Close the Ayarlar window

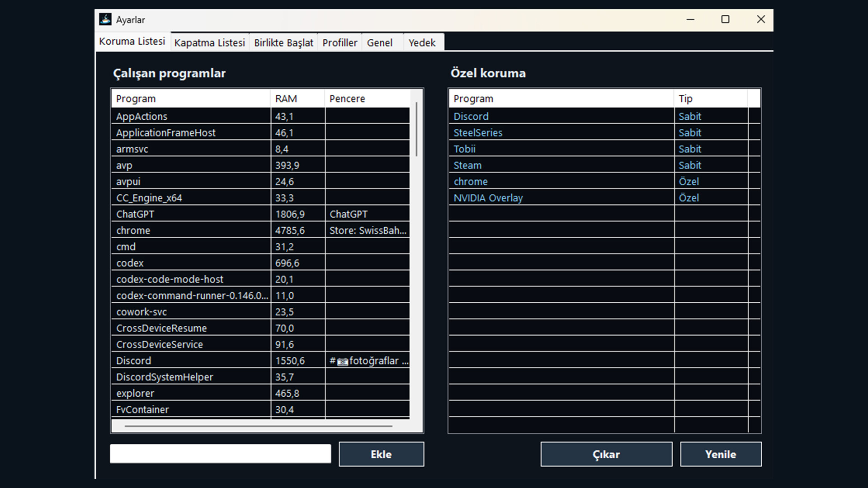click(761, 19)
